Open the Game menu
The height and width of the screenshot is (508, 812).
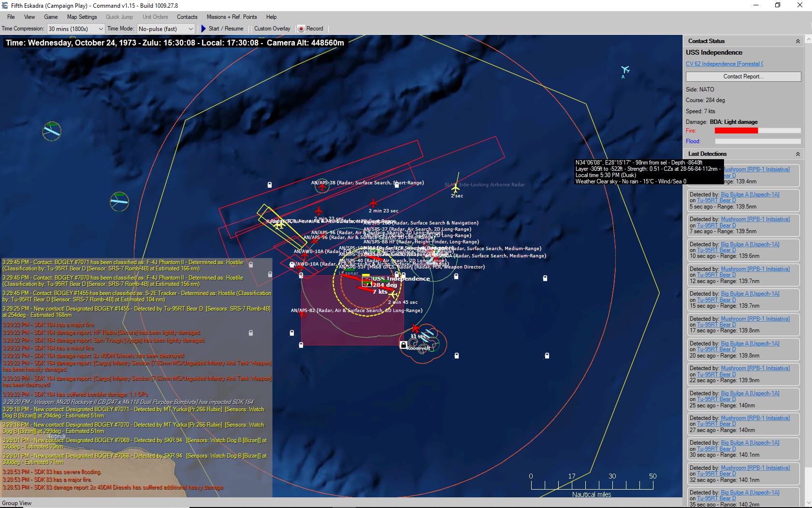tap(51, 17)
